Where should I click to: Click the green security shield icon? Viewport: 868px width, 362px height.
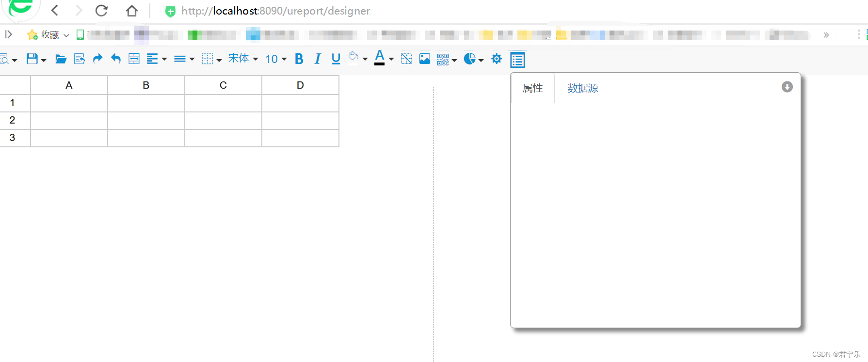170,11
